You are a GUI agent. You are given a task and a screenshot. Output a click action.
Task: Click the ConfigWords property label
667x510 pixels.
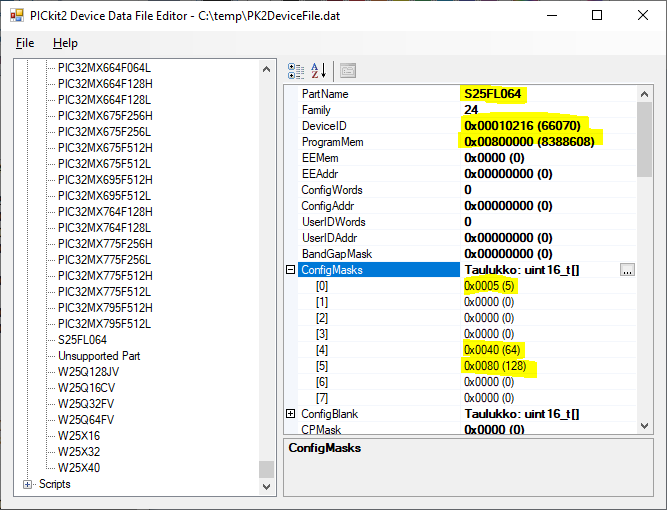pyautogui.click(x=332, y=190)
